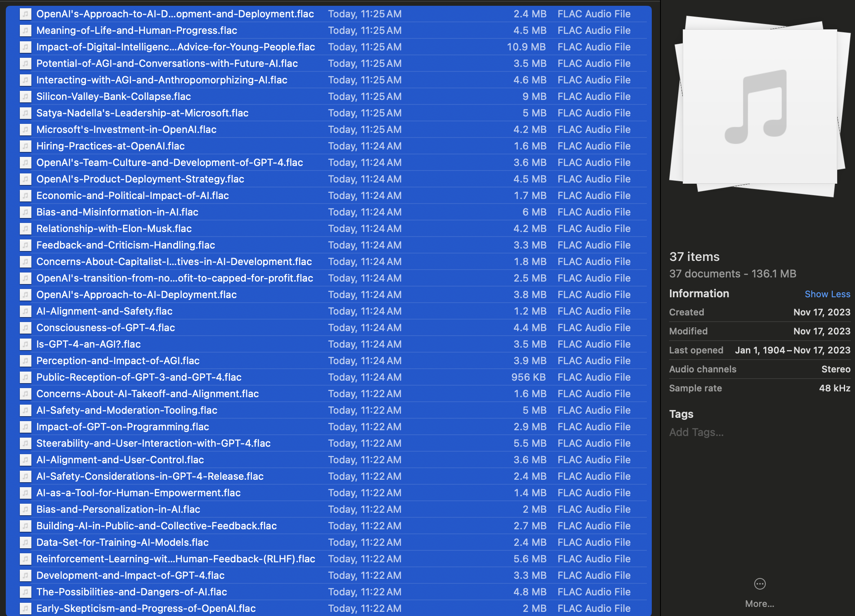Viewport: 855px width, 616px height.
Task: Select Bias-and-Misinformation-in-AI.flac file row
Action: pos(117,212)
